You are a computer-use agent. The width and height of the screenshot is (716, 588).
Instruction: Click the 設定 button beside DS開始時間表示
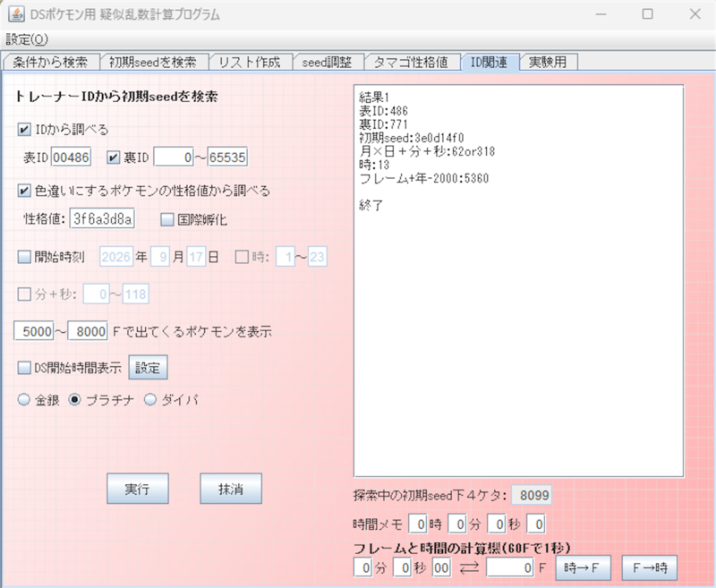(x=148, y=368)
